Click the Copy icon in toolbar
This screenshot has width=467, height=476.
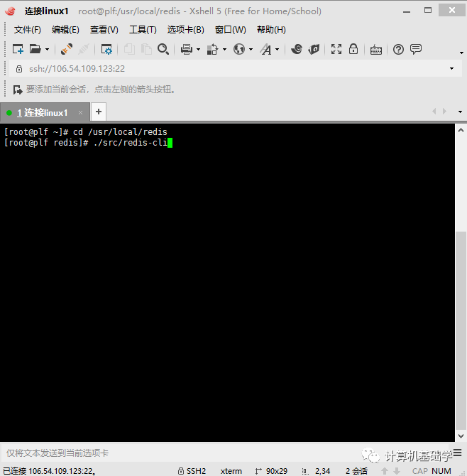pyautogui.click(x=129, y=49)
